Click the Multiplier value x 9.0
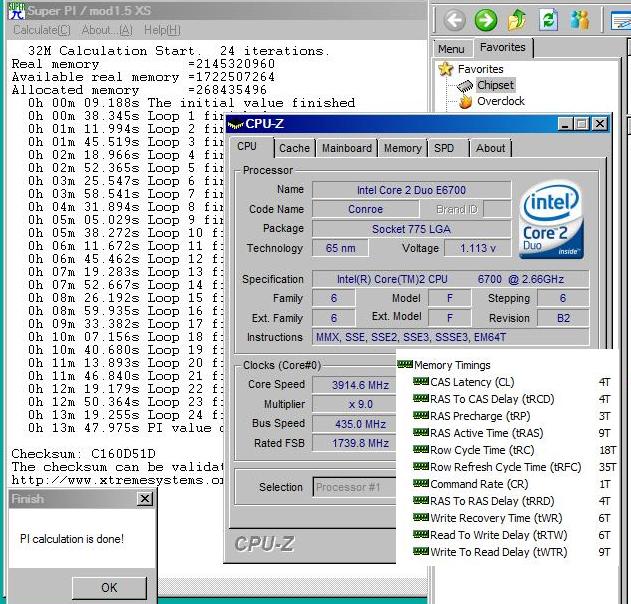The height and width of the screenshot is (604, 631). 355,404
